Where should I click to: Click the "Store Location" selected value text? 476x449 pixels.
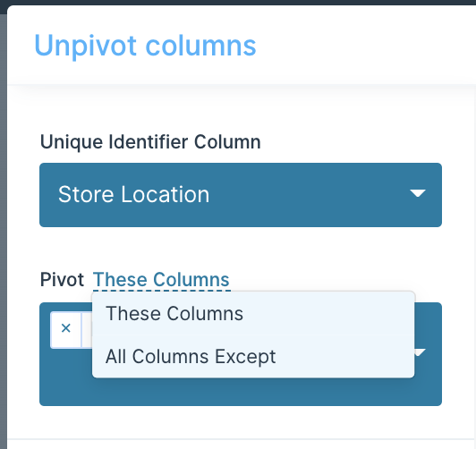point(133,194)
